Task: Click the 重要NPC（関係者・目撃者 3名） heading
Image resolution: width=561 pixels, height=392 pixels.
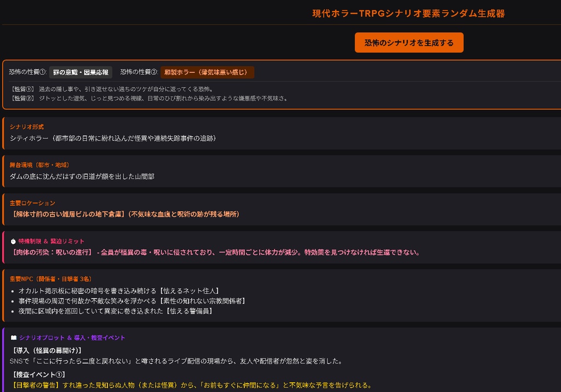Action: coord(51,279)
